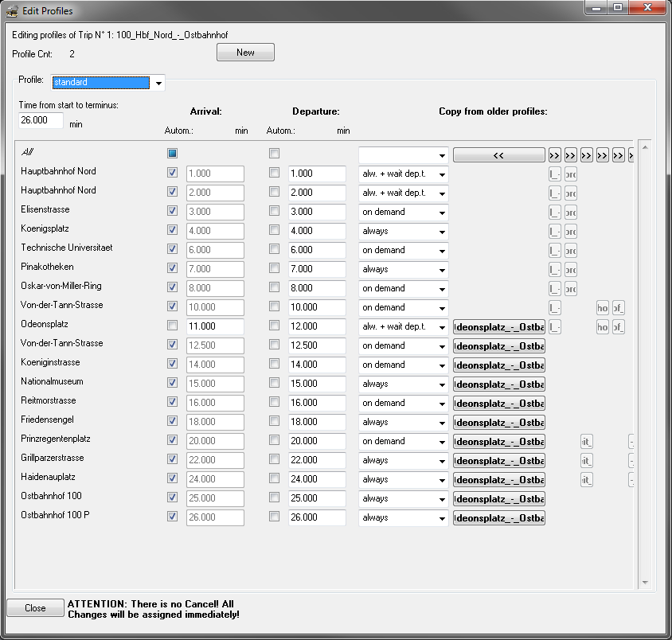Expand the stop mode dropdown in 'All' row
This screenshot has height=640, width=672.
click(x=442, y=155)
